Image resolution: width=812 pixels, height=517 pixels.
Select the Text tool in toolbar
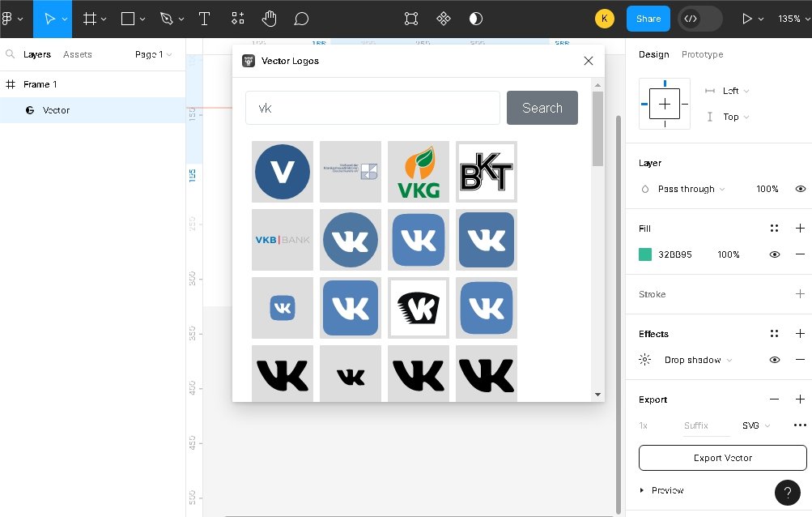point(205,19)
